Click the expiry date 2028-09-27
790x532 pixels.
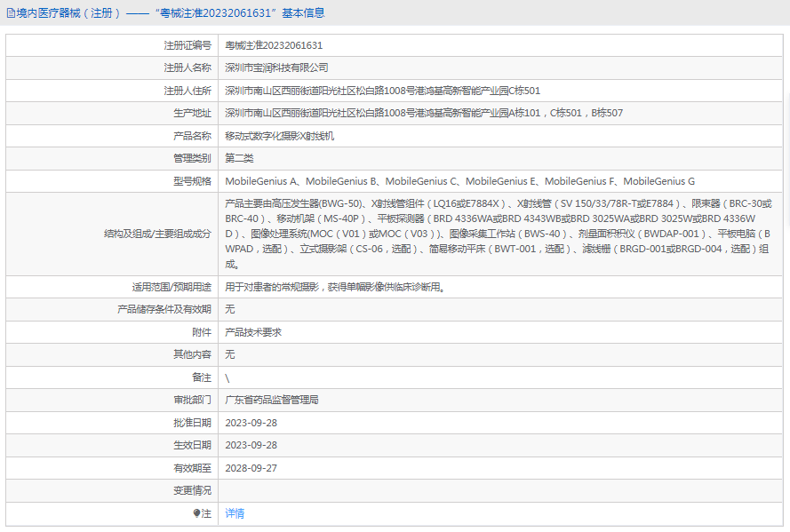coord(251,468)
